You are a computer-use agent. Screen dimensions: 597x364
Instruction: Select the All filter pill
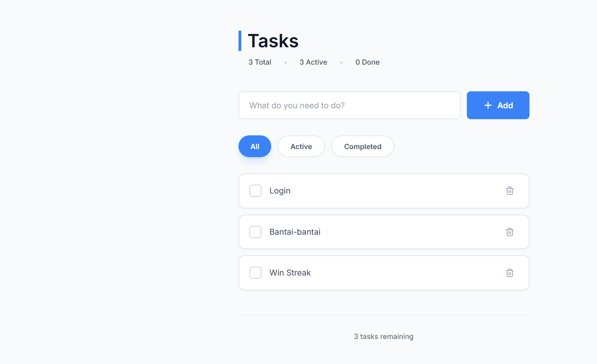255,146
